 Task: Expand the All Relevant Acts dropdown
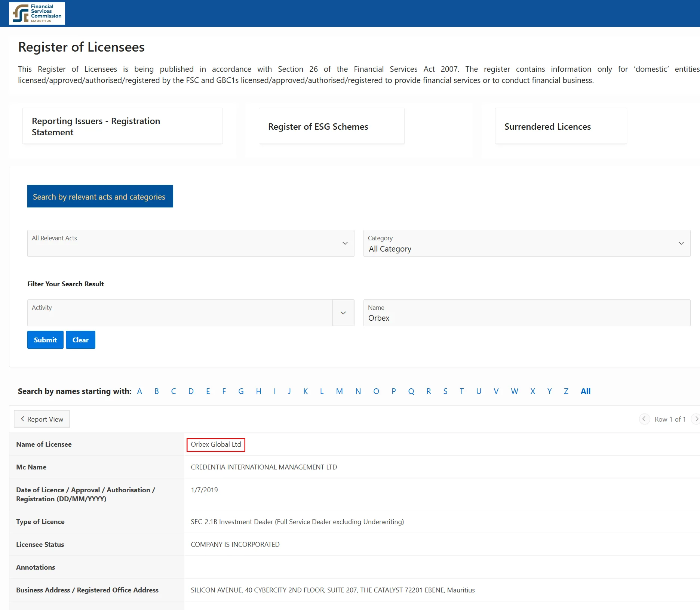[191, 243]
